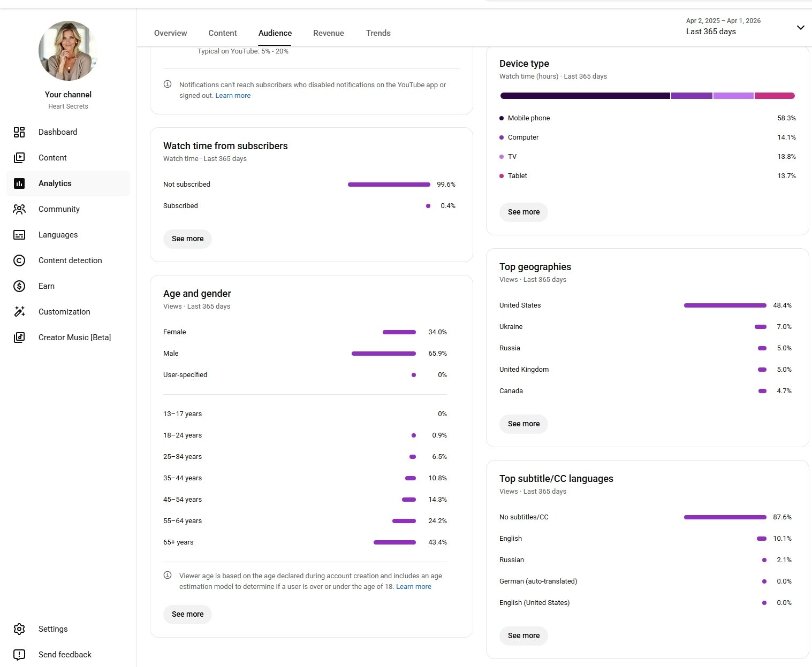Open the Content detection copyright icon

(19, 260)
